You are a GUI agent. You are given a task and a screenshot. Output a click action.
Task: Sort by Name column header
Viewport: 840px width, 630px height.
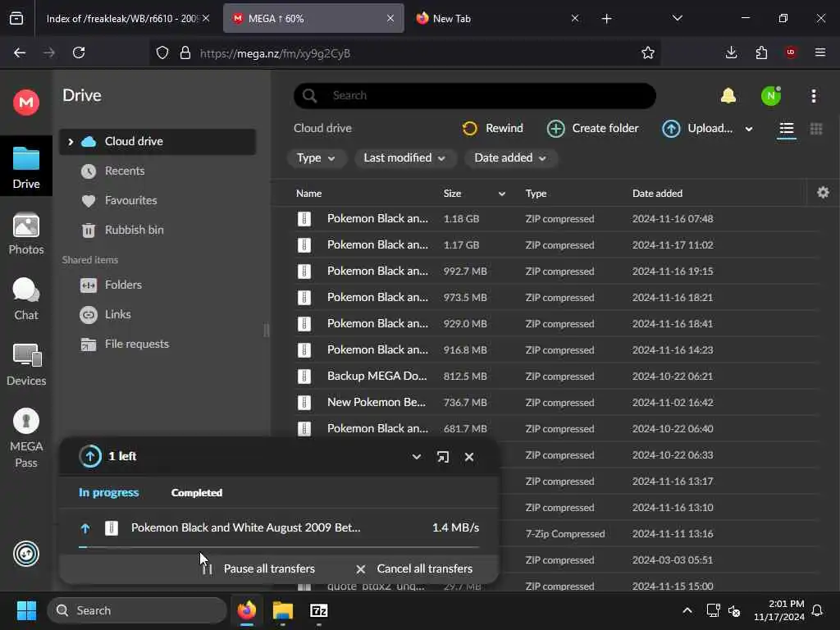308,194
